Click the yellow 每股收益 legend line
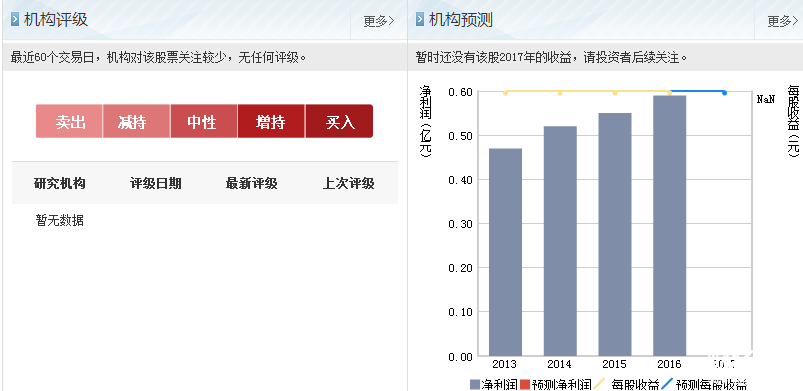This screenshot has height=391, width=803. pos(599,384)
